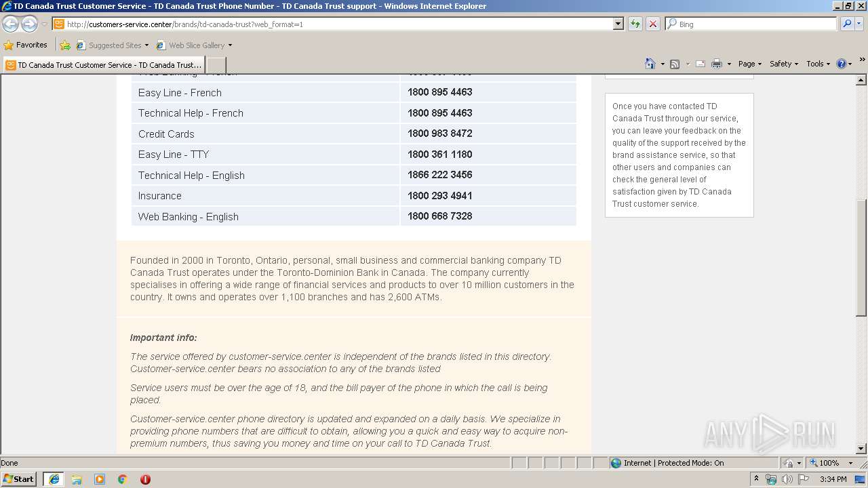868x488 pixels.
Task: Select the Internet Explorer taskbar button
Action: [x=54, y=479]
